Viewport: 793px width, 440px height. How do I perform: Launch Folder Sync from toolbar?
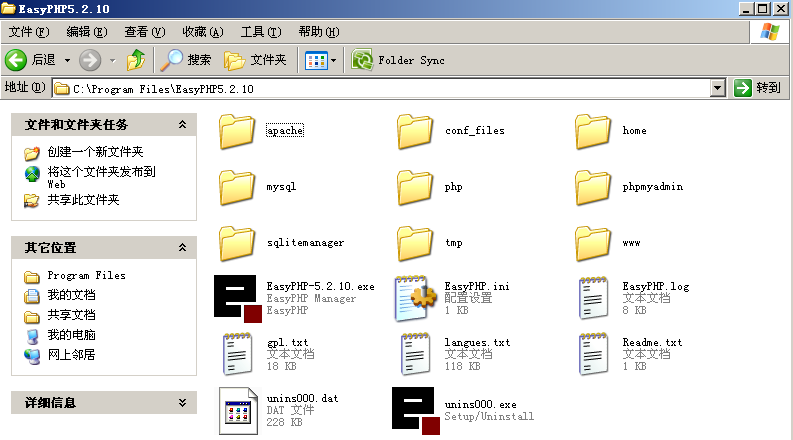(398, 60)
